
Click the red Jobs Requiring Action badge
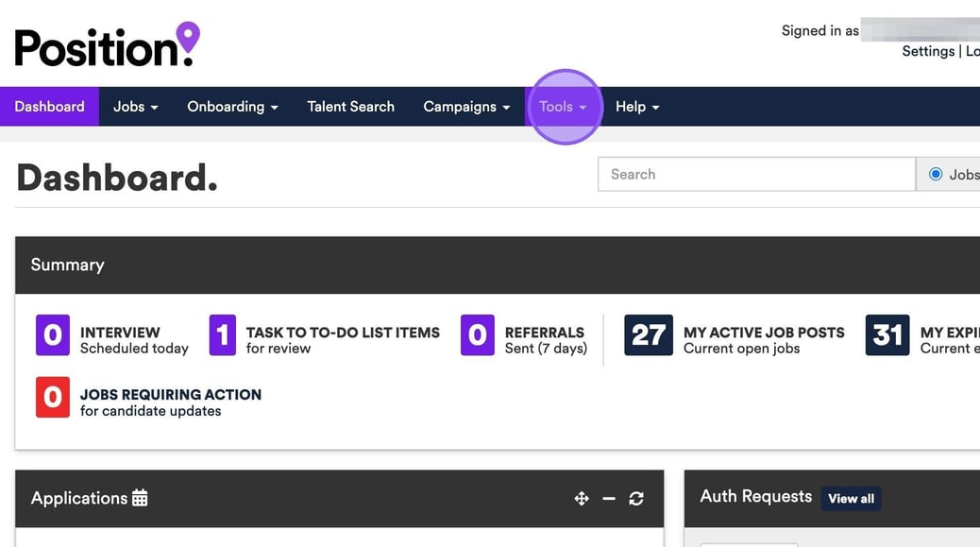(x=52, y=398)
